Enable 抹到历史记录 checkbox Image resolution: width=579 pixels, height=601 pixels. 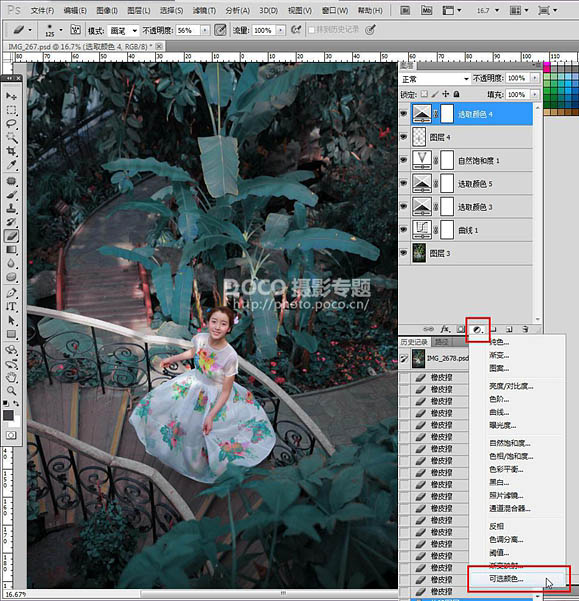click(312, 30)
